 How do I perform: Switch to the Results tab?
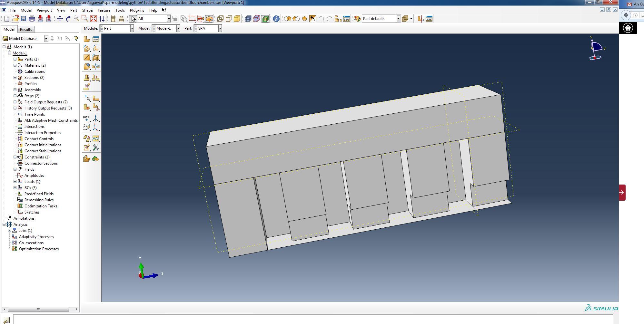[26, 29]
